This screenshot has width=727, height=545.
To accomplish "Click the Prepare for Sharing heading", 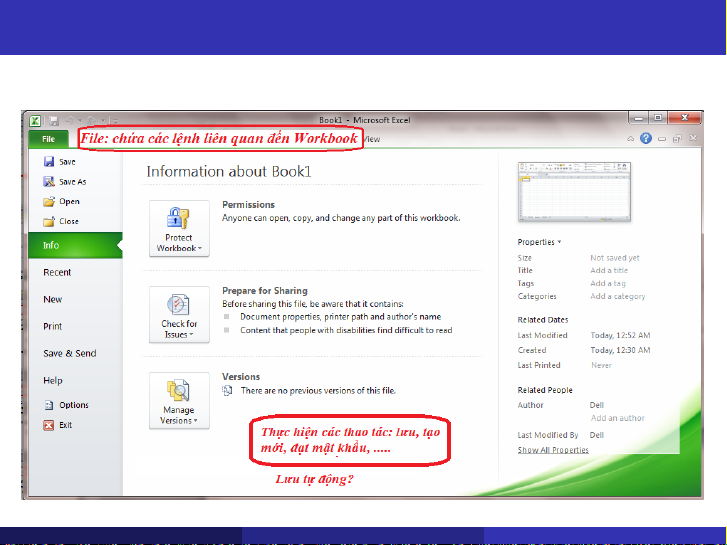I will [265, 291].
